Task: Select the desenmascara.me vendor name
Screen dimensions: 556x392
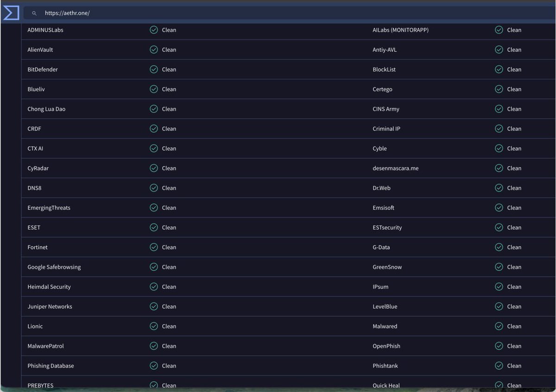Action: tap(396, 168)
